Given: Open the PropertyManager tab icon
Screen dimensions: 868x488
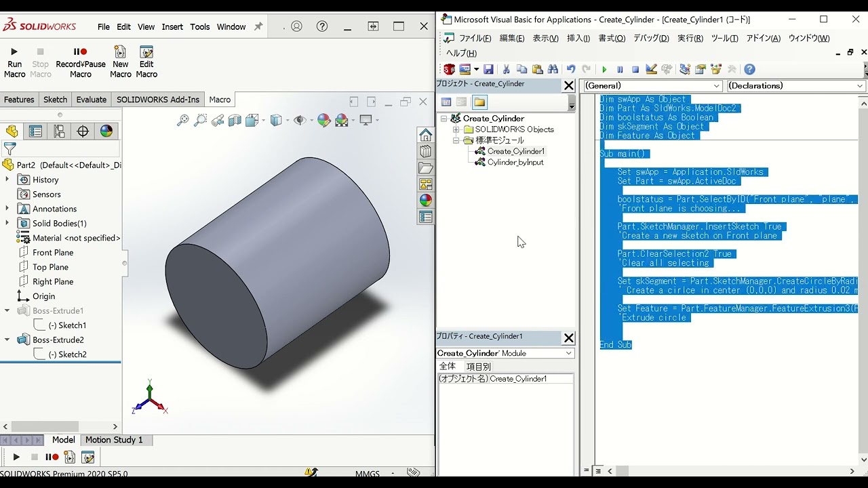Looking at the screenshot, I should click(35, 131).
